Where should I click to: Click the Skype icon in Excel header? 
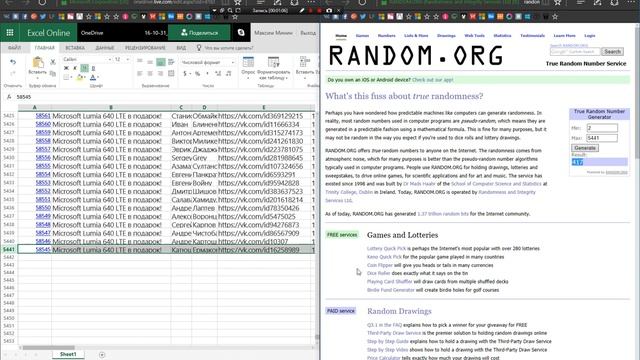tap(241, 33)
